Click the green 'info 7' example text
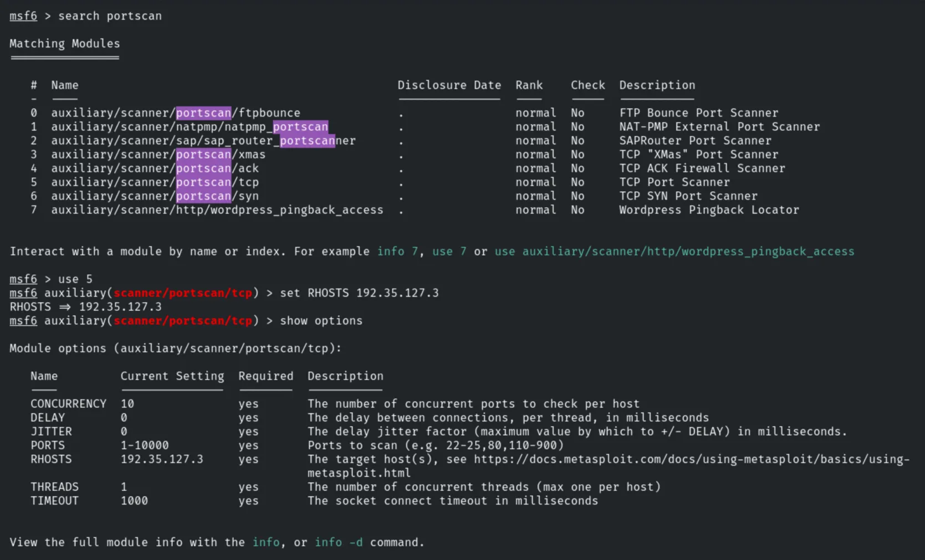This screenshot has width=925, height=560. tap(397, 251)
